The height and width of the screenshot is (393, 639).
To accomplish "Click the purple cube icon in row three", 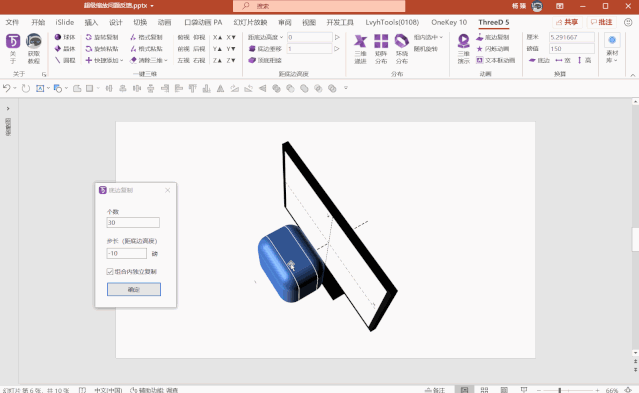I will pyautogui.click(x=252, y=60).
